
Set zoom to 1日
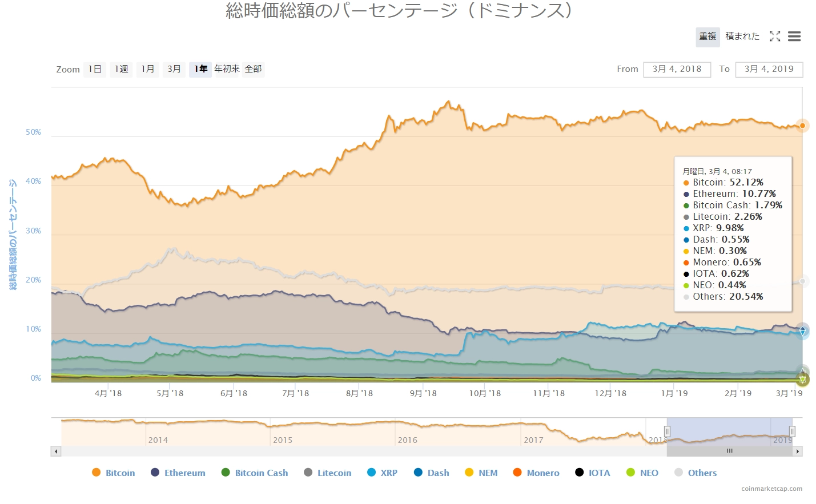pos(95,69)
